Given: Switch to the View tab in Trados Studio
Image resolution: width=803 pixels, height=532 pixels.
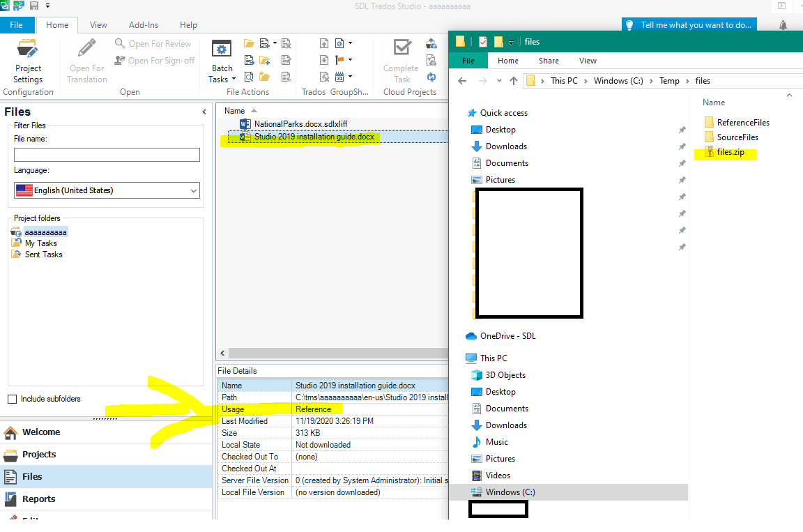Looking at the screenshot, I should coord(98,25).
